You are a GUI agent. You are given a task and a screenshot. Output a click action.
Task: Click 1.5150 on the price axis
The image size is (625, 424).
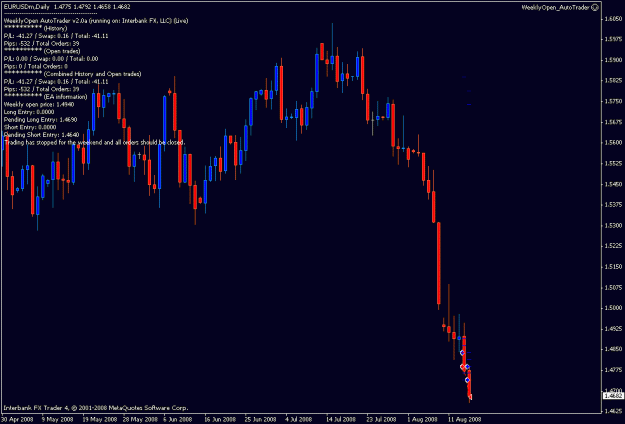tap(614, 267)
